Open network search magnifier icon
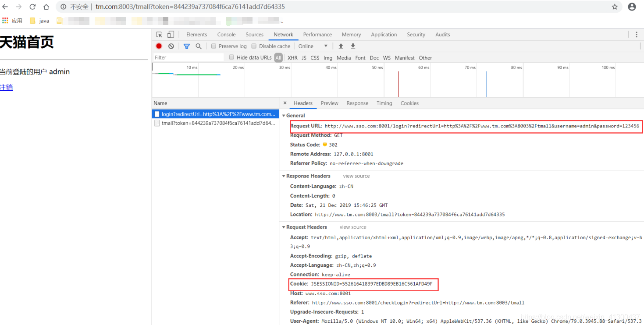 tap(199, 46)
